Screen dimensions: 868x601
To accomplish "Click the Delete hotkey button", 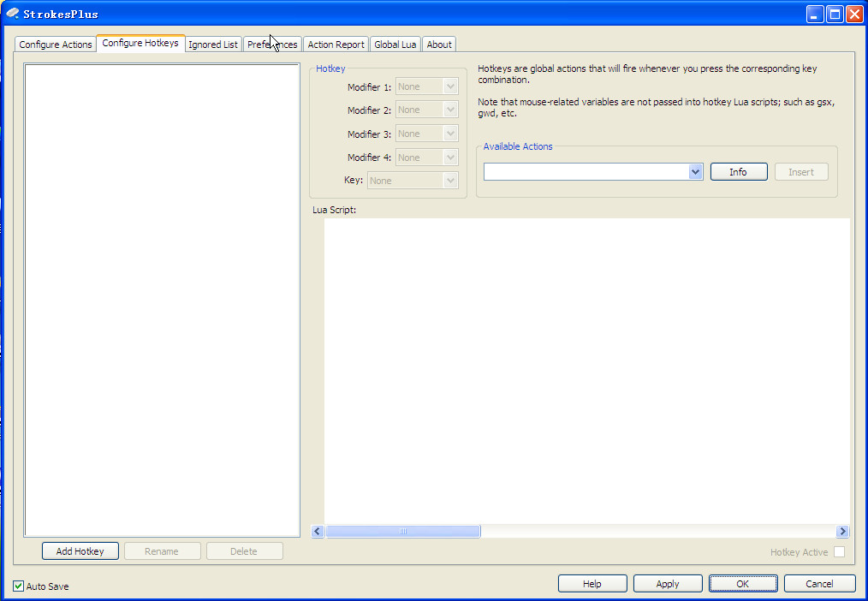I will tap(244, 551).
